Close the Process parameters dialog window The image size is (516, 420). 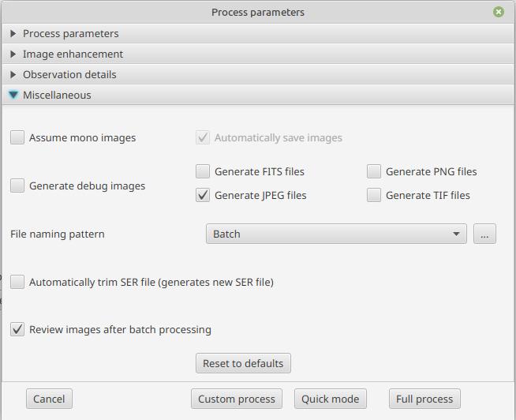point(498,12)
